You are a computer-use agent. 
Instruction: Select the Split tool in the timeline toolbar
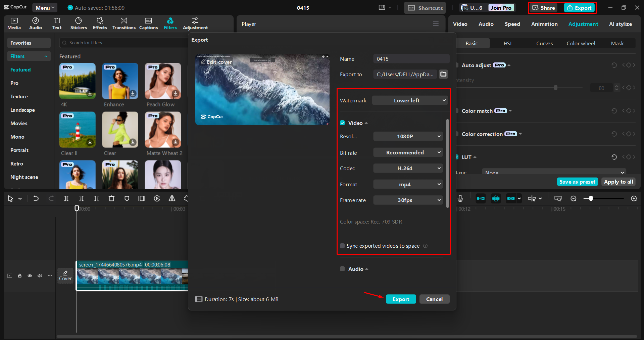[66, 198]
